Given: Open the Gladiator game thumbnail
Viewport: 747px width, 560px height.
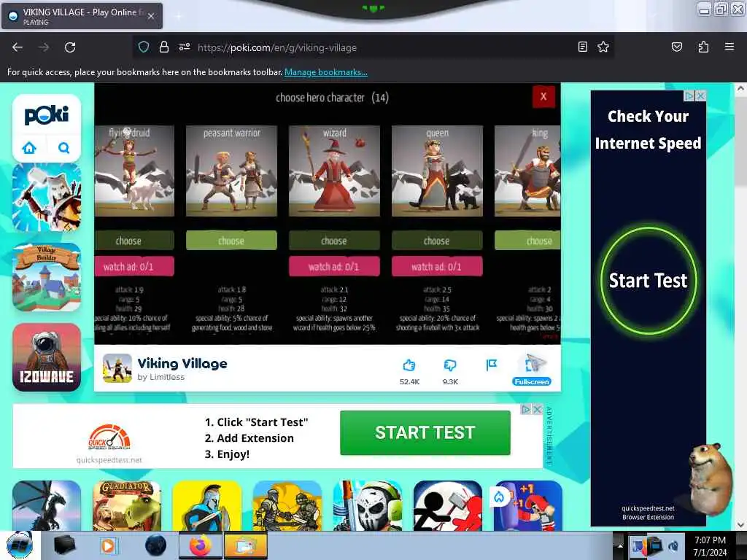Looking at the screenshot, I should tap(127, 505).
